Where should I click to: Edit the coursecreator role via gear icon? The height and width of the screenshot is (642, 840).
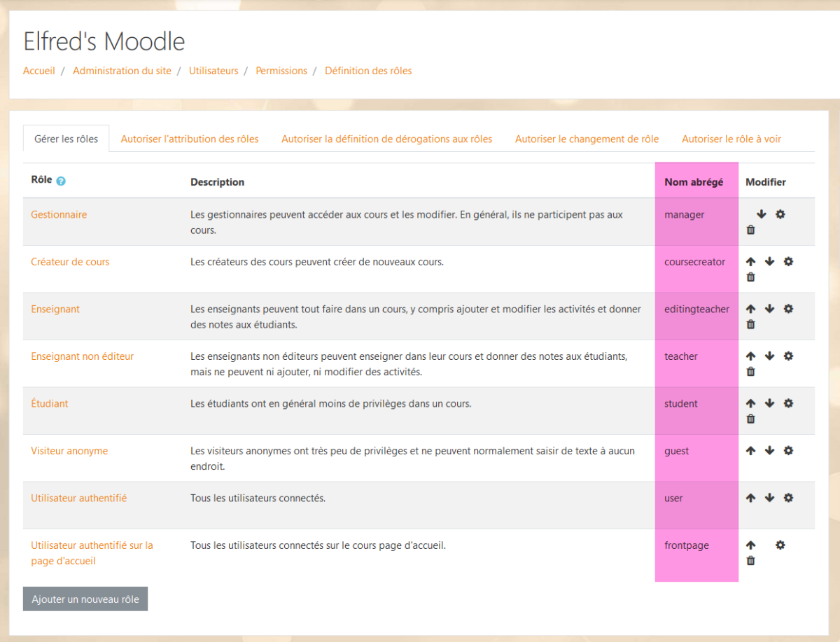tap(788, 261)
